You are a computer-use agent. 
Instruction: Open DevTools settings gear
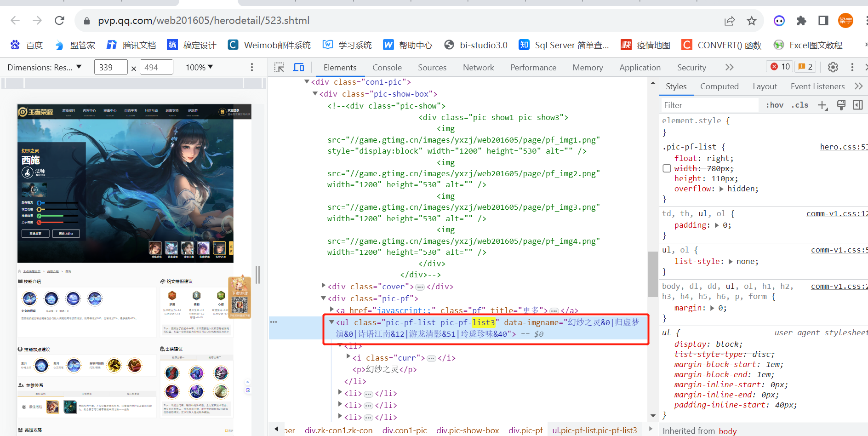(833, 67)
